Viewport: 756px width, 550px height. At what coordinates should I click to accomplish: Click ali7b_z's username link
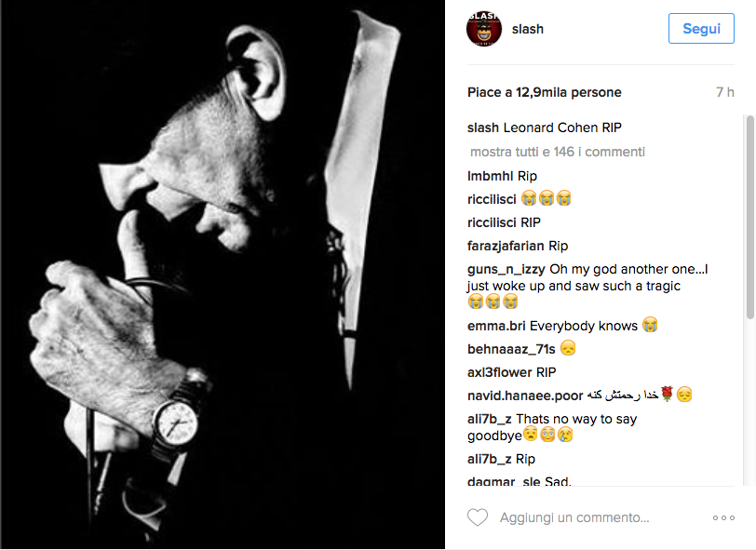point(487,419)
